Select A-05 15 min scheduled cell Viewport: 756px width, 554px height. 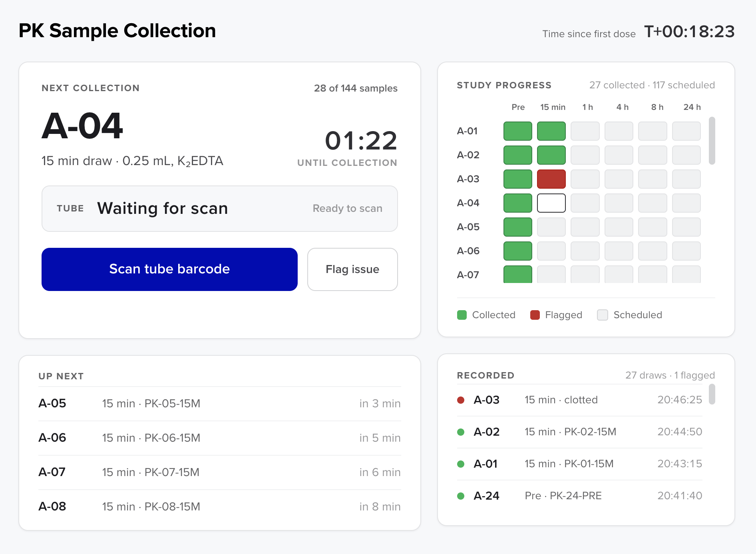(551, 227)
